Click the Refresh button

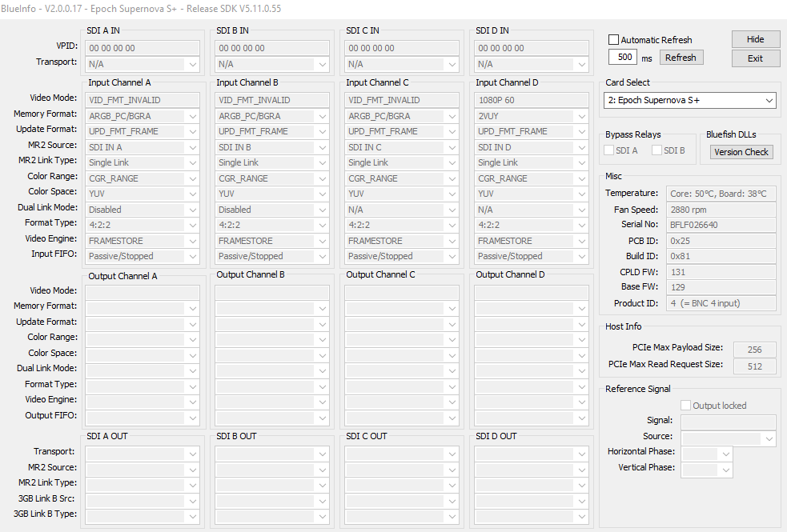681,58
